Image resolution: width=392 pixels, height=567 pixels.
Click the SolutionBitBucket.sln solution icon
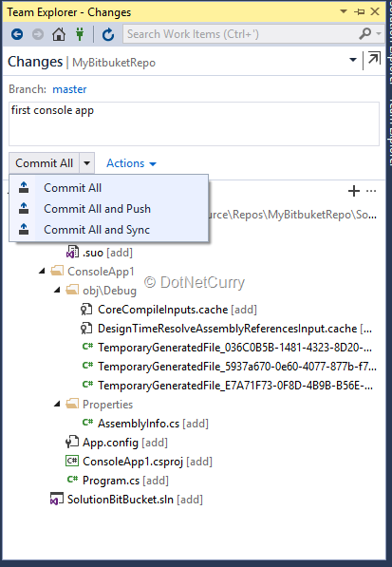57,499
